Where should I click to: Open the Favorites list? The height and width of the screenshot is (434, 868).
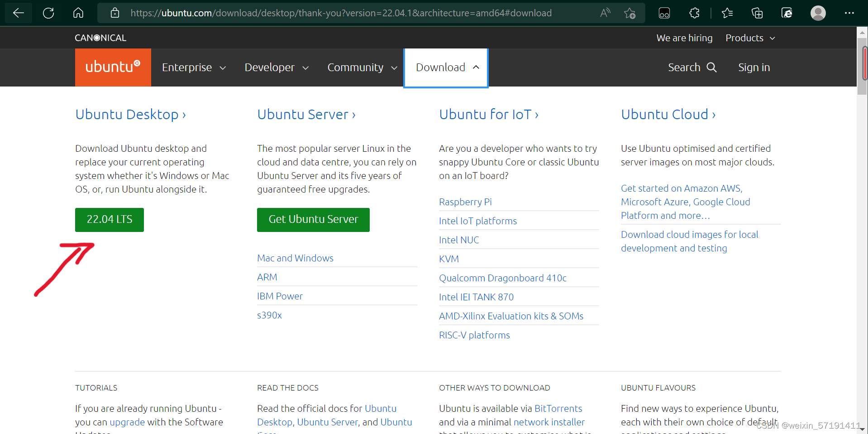pos(726,13)
